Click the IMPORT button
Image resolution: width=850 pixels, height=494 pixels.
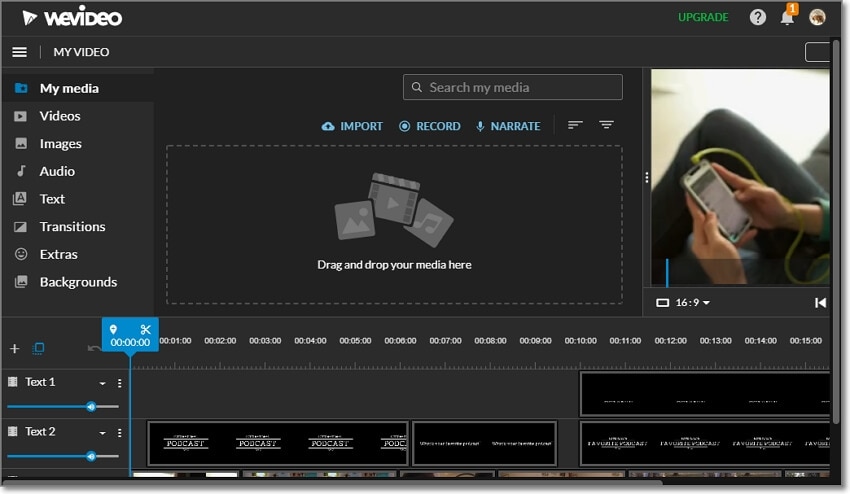point(352,126)
